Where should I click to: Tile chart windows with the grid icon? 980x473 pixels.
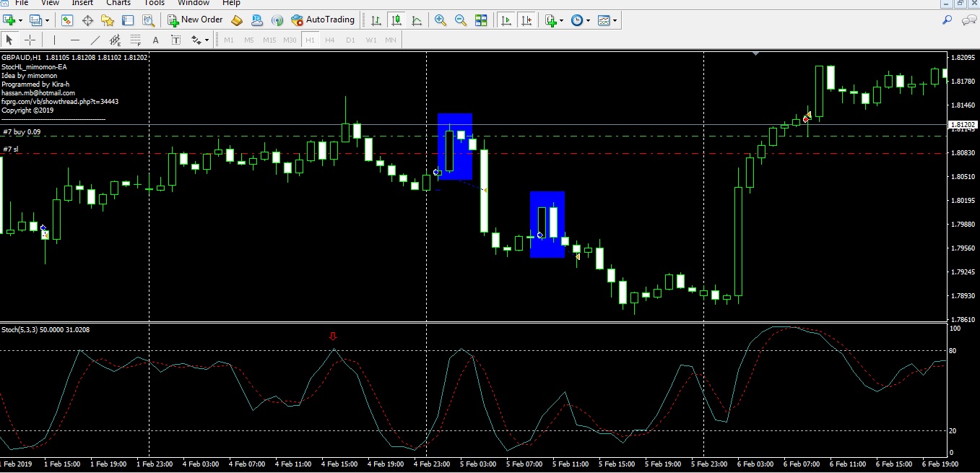pos(481,20)
